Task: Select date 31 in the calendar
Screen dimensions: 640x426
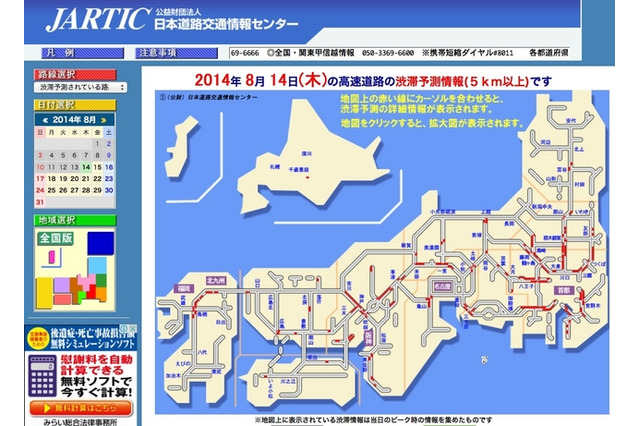Action: [x=40, y=202]
